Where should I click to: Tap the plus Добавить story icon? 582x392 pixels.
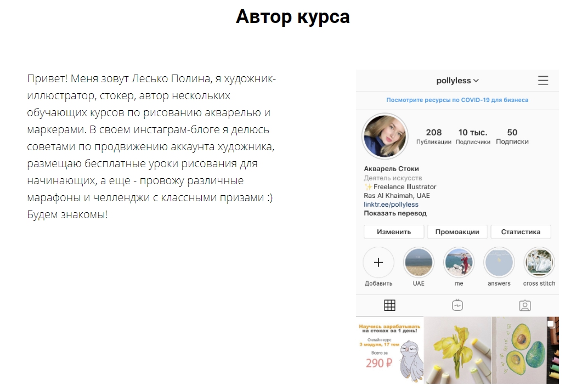click(378, 263)
